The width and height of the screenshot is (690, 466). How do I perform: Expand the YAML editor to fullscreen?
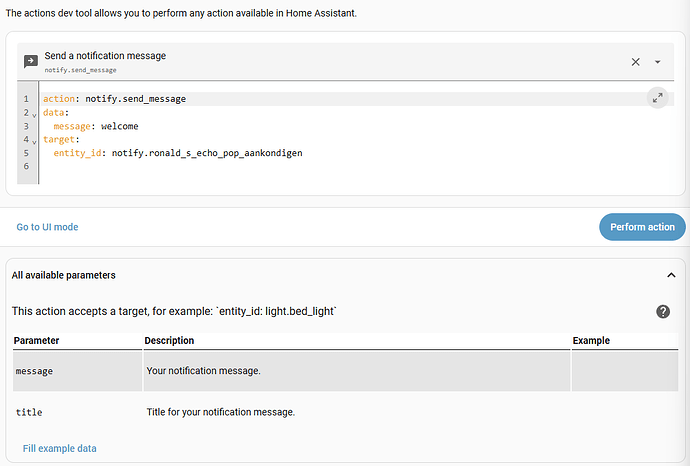tap(657, 97)
